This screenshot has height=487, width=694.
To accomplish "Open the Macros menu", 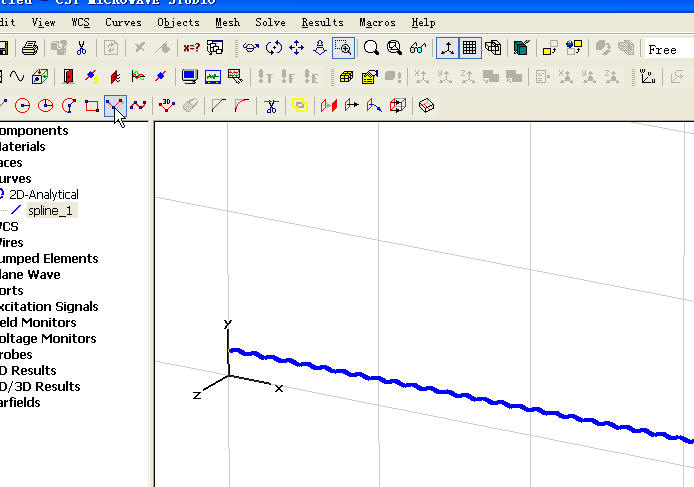I will point(377,22).
